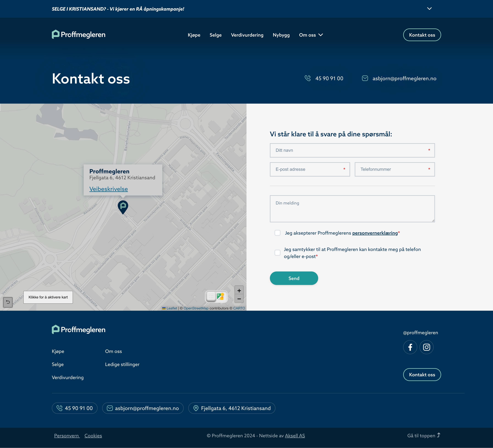Viewport: 493px width, 448px height.
Task: Click the map reset arrow button
Action: tap(8, 302)
